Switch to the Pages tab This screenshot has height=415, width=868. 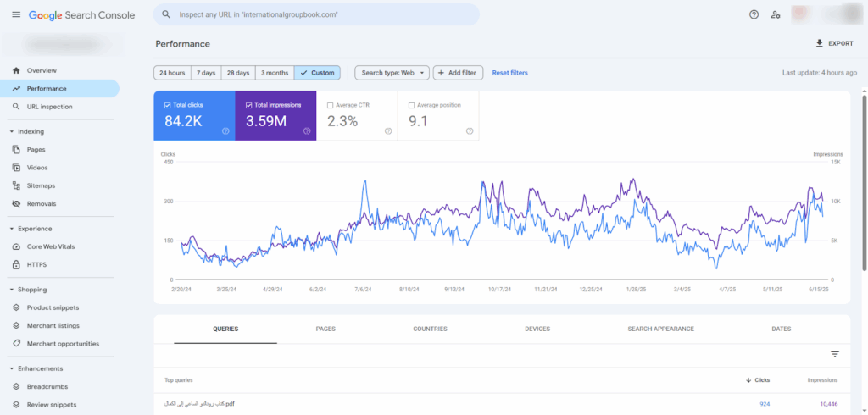point(325,329)
